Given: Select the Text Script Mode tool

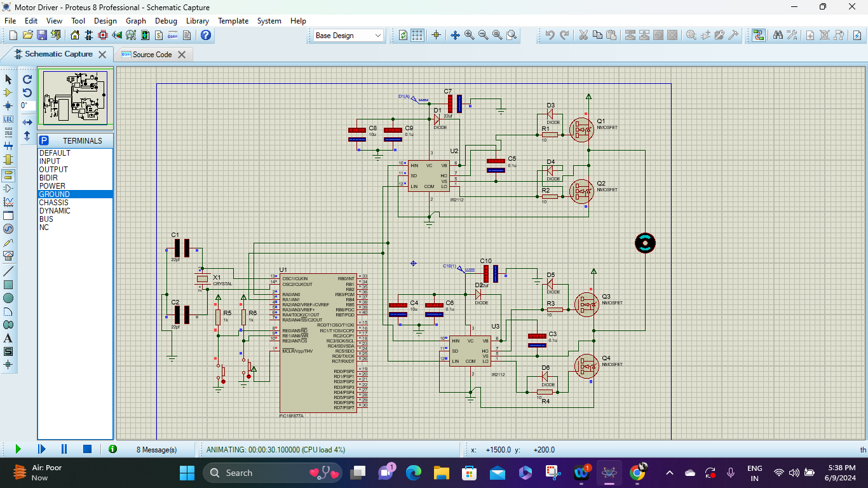Looking at the screenshot, I should pos(8,132).
